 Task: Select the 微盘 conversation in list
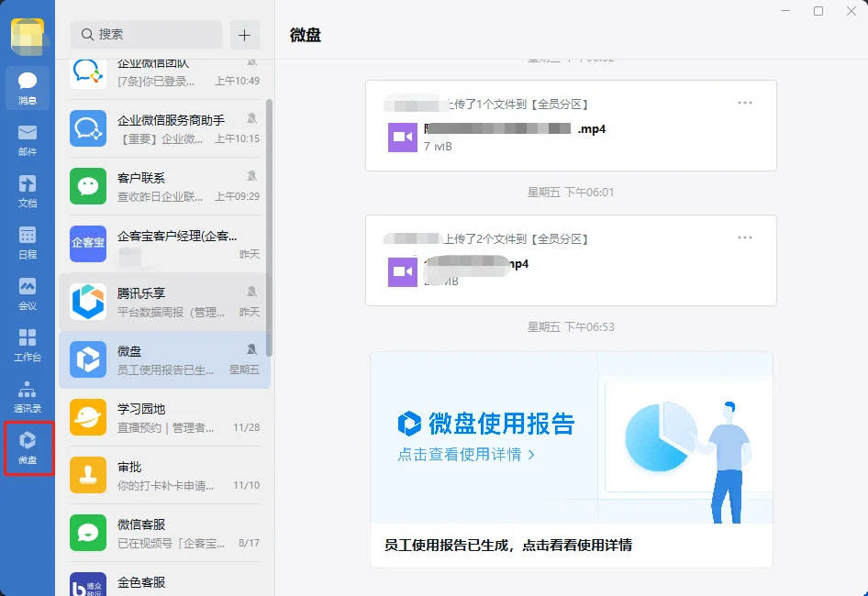tap(164, 359)
